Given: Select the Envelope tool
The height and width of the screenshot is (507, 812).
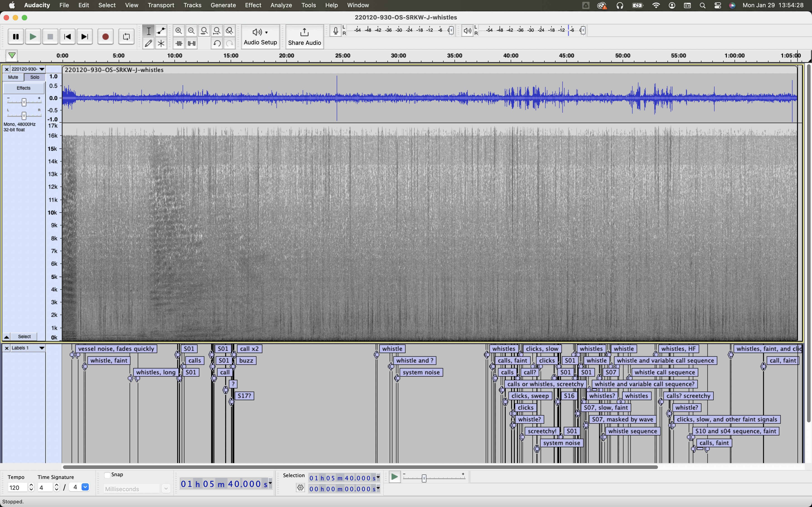Looking at the screenshot, I should [161, 31].
